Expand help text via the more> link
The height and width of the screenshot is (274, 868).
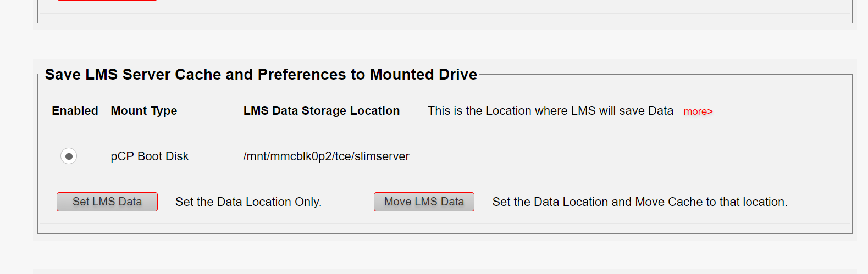pos(698,111)
